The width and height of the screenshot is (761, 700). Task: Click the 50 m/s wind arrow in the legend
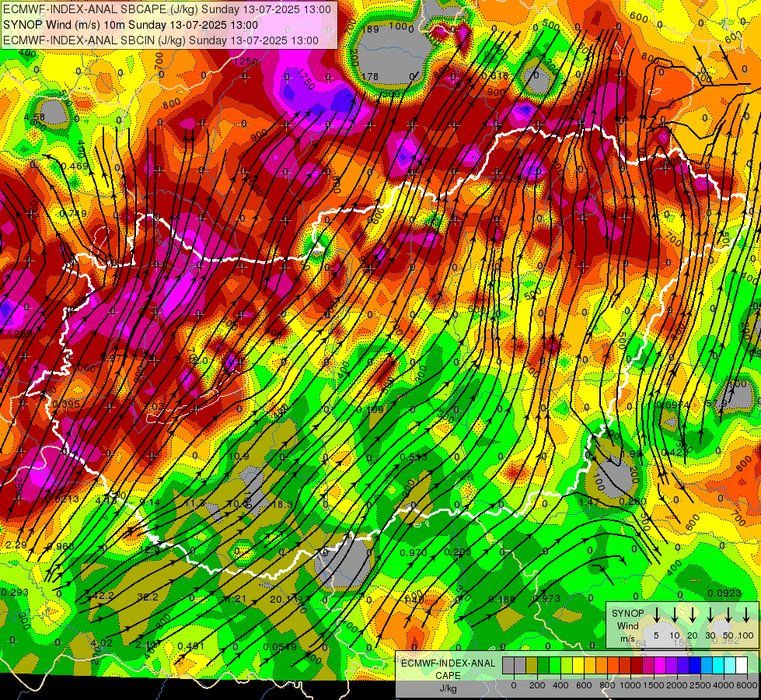728,614
